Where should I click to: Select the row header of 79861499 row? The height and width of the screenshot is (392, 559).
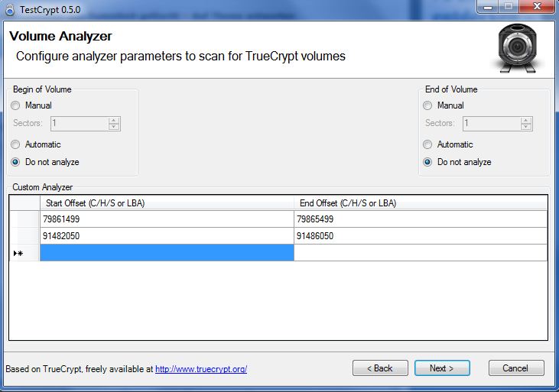coord(24,219)
